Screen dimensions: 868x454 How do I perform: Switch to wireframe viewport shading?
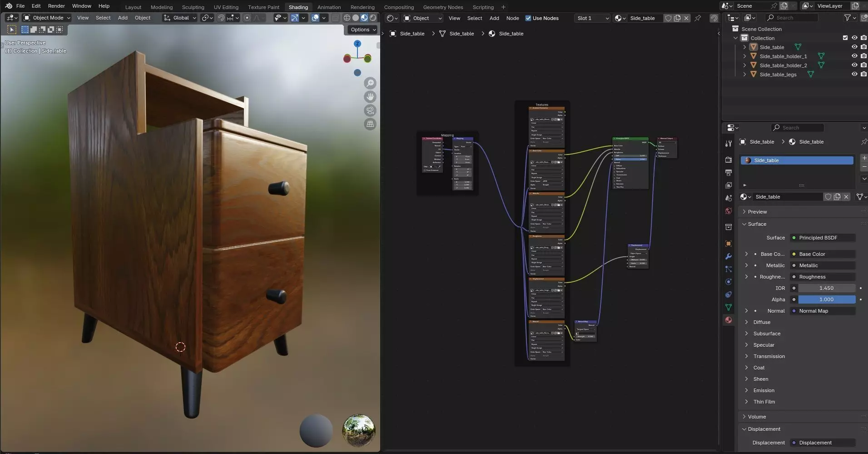(347, 18)
